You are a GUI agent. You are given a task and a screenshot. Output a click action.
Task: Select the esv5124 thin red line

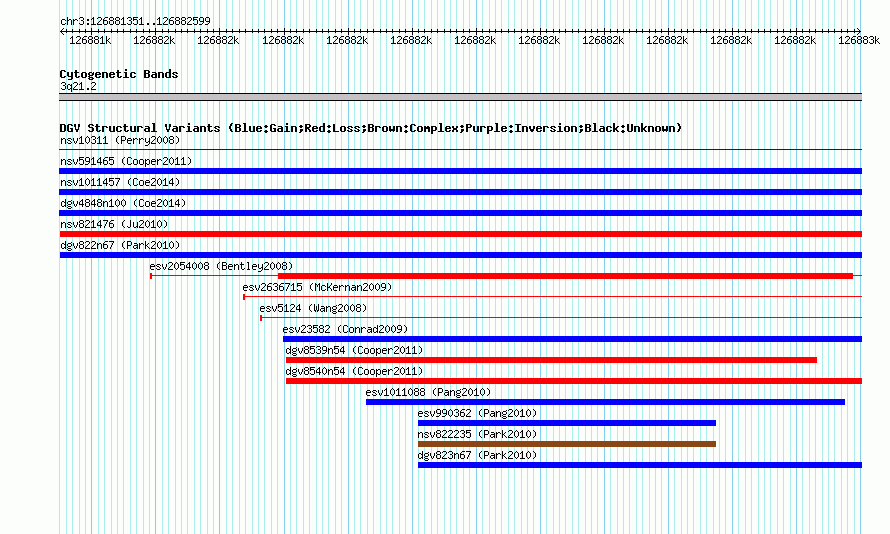(x=561, y=318)
